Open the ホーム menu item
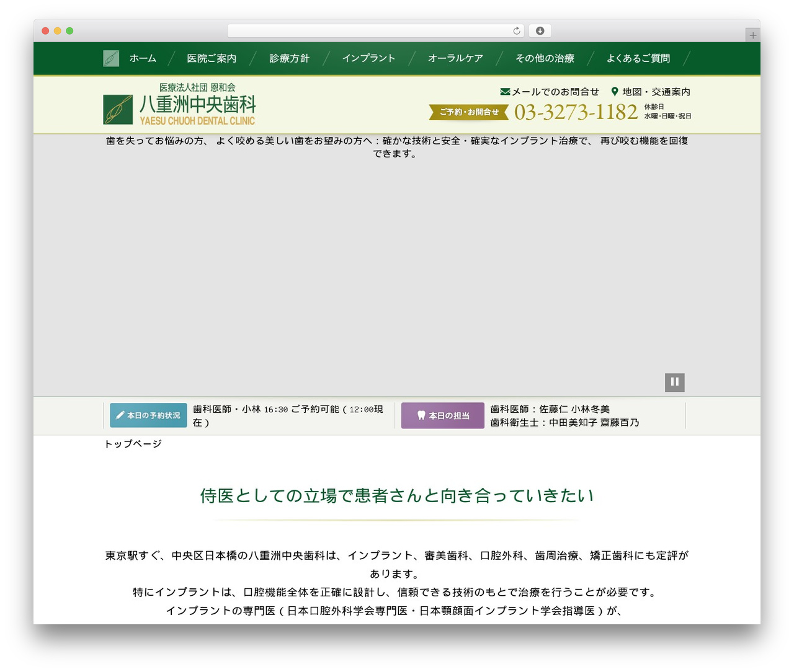Screen dimensions: 794x672 click(143, 58)
